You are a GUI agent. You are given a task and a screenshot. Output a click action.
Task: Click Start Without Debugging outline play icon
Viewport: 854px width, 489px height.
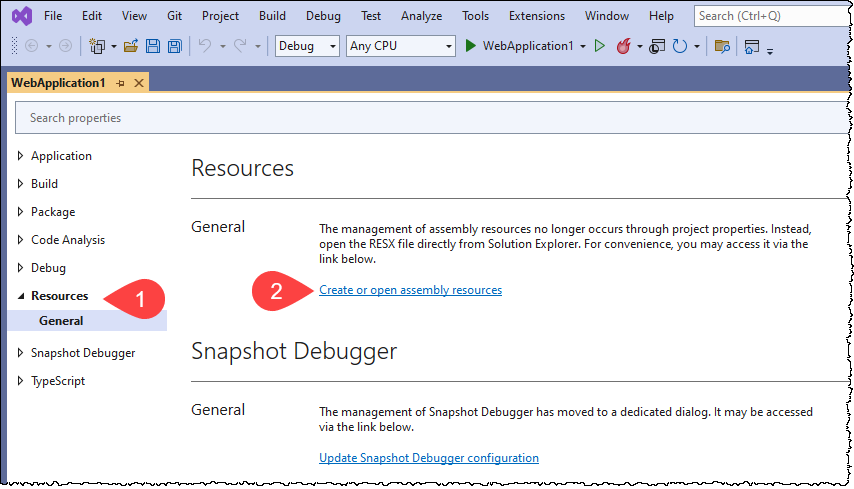tap(600, 46)
